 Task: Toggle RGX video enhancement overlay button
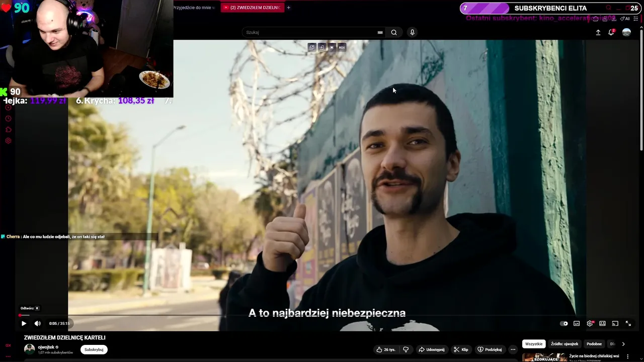click(x=342, y=47)
